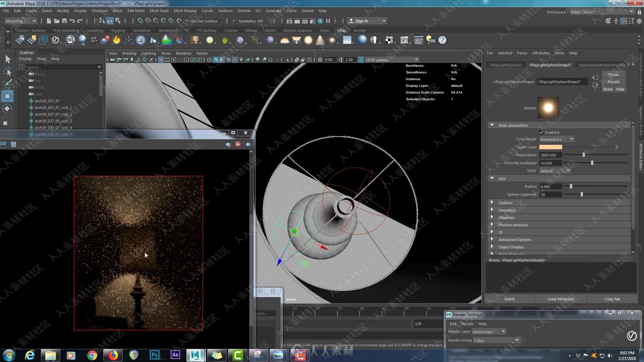Viewport: 644px width, 362px height.
Task: Open the Mesh Tools menu
Action: click(159, 11)
